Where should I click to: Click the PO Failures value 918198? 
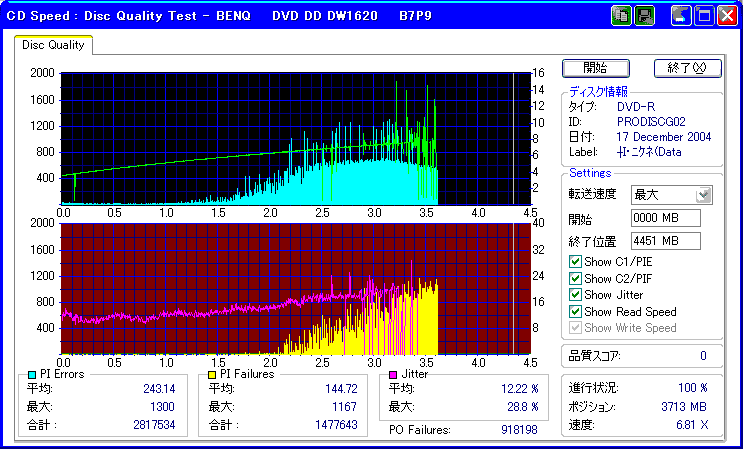tap(519, 430)
